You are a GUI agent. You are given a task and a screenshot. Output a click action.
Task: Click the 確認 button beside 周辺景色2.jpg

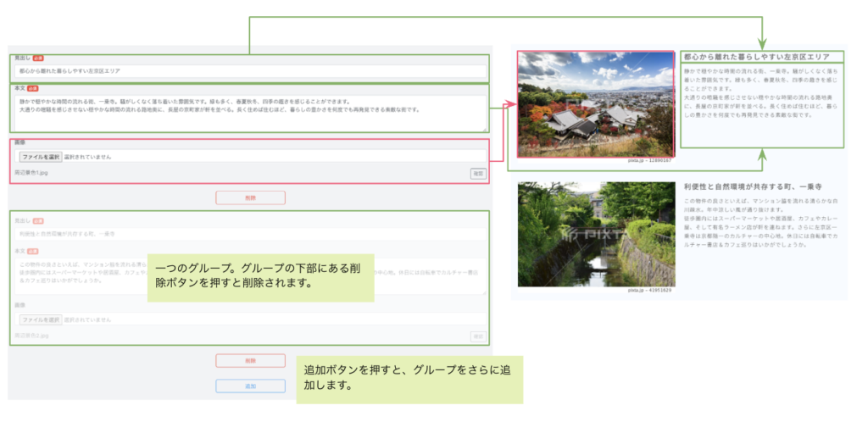click(478, 336)
